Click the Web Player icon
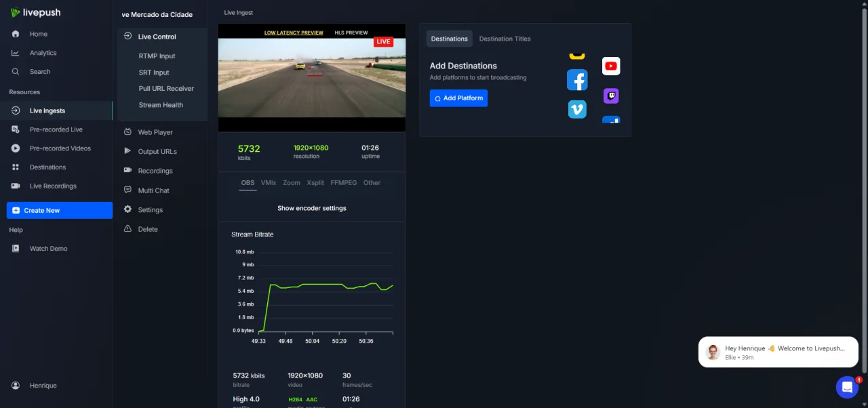The image size is (868, 408). [x=127, y=132]
